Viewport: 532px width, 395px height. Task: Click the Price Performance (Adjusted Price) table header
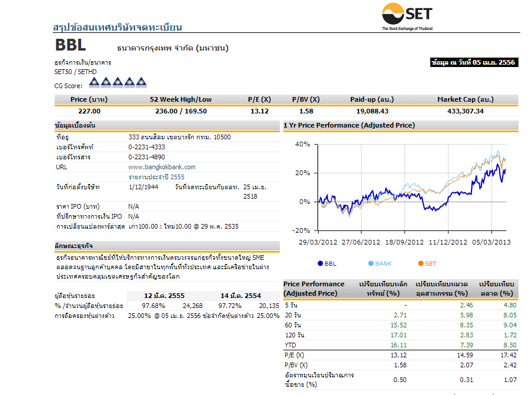click(x=314, y=289)
